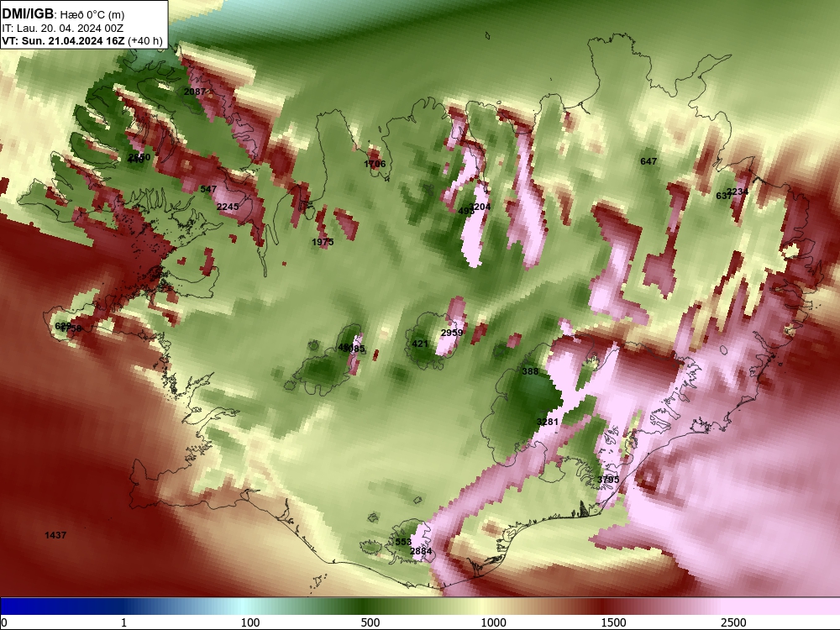Screen dimensions: 840x630
Task: Click the map value 1437 over the sea
Action: pyautogui.click(x=55, y=535)
